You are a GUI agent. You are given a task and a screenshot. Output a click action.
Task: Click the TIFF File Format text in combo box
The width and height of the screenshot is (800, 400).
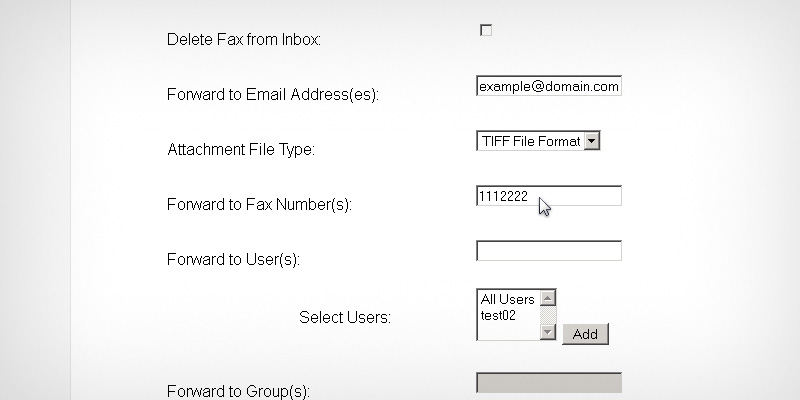(x=529, y=141)
